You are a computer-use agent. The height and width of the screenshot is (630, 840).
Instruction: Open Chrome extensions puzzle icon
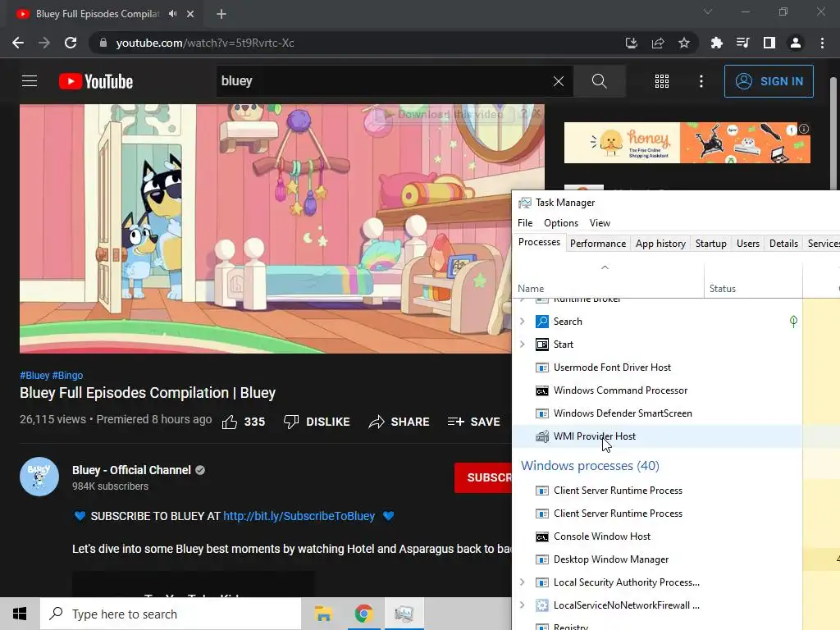(716, 43)
